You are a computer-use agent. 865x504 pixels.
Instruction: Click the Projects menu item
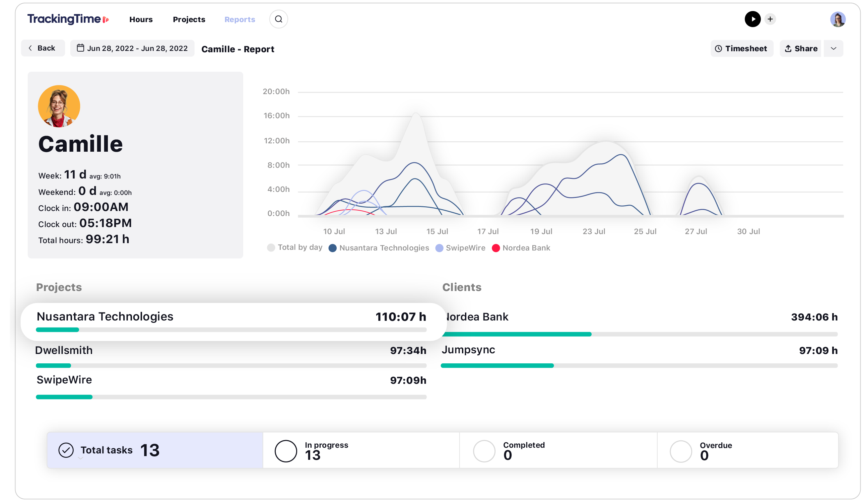click(x=189, y=19)
